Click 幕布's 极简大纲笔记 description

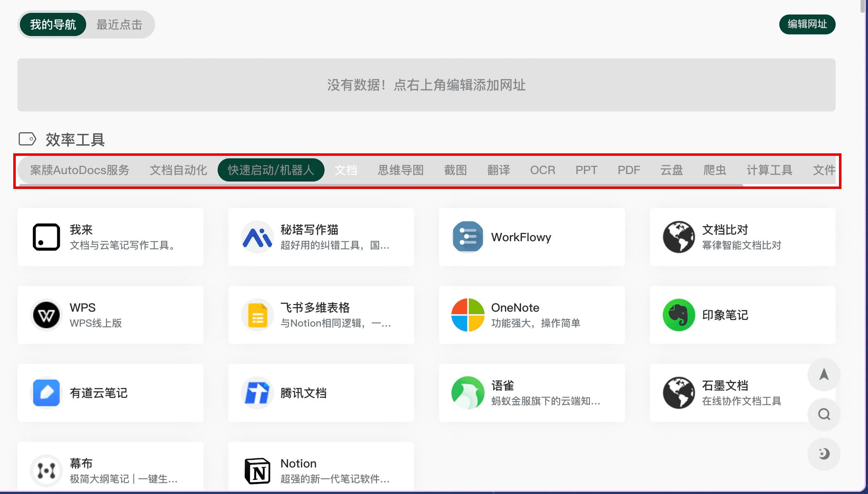124,479
